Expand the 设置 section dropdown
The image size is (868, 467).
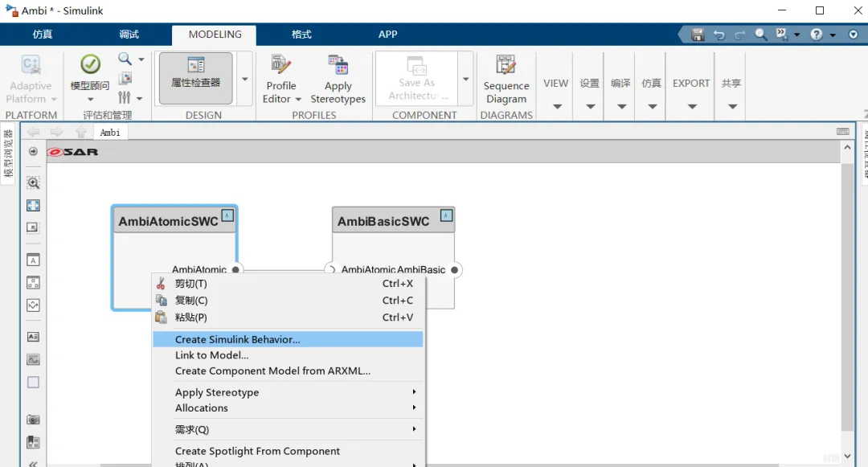click(x=590, y=106)
